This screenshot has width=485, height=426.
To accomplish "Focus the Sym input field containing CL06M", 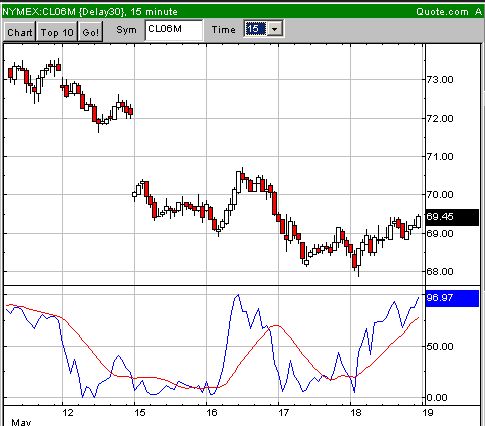I will (x=174, y=30).
